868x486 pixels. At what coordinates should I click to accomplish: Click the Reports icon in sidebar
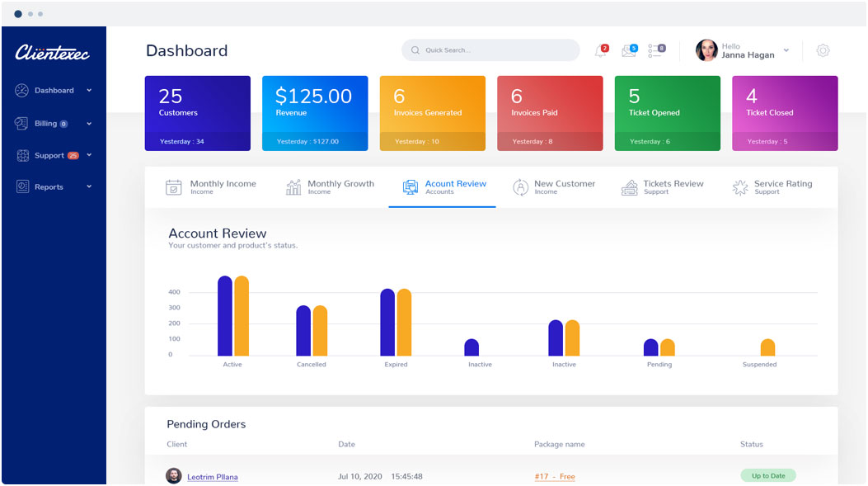point(21,187)
